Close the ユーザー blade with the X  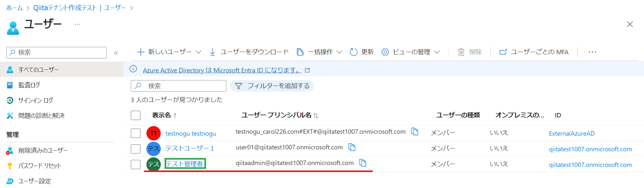tap(630, 24)
